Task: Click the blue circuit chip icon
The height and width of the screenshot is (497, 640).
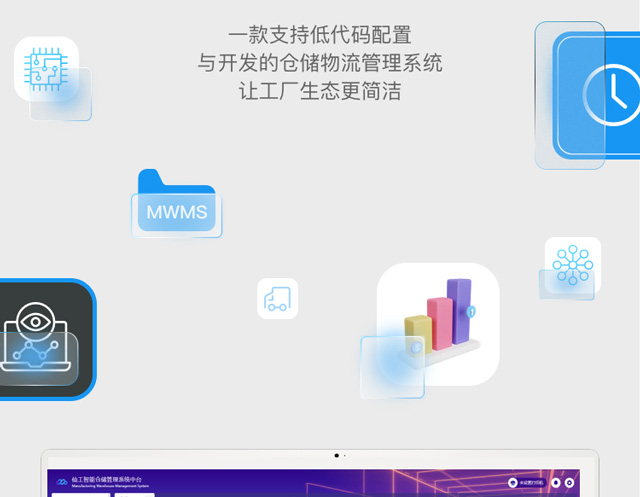Action: pos(46,69)
